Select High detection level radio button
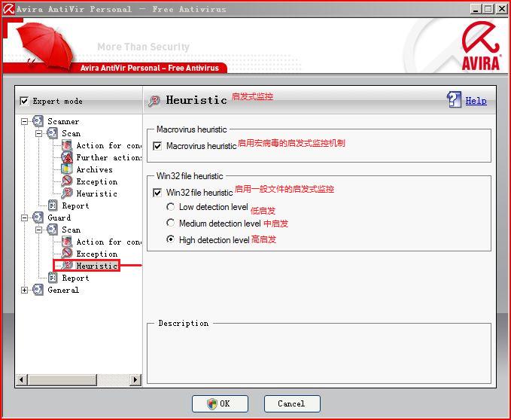Screen dimensions: 511x420 [x=170, y=239]
